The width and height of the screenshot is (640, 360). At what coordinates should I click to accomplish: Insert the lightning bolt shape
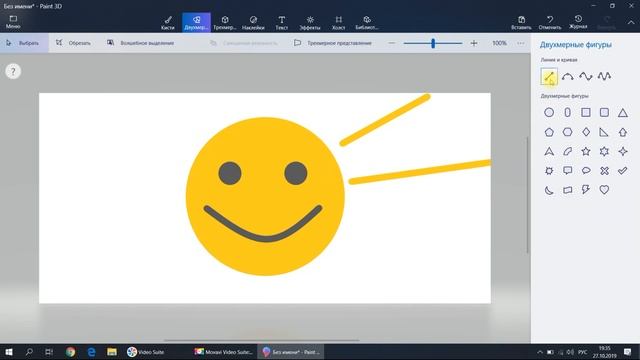pyautogui.click(x=586, y=190)
